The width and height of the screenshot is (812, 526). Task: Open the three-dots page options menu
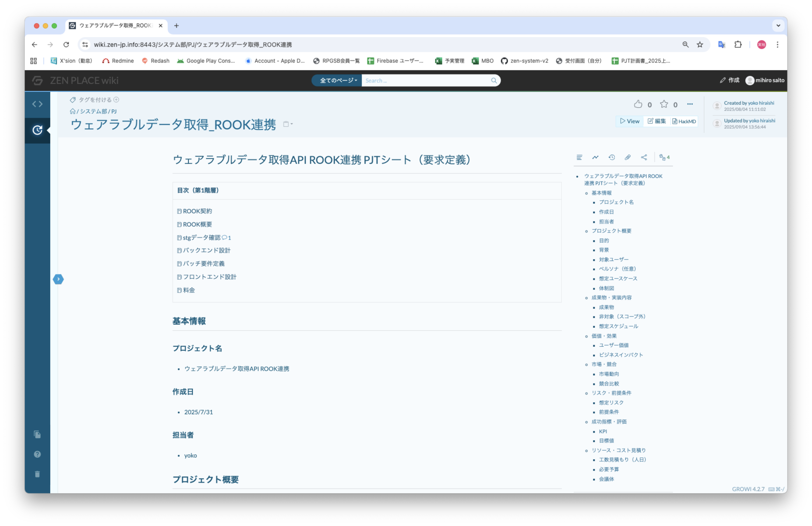[x=690, y=104]
